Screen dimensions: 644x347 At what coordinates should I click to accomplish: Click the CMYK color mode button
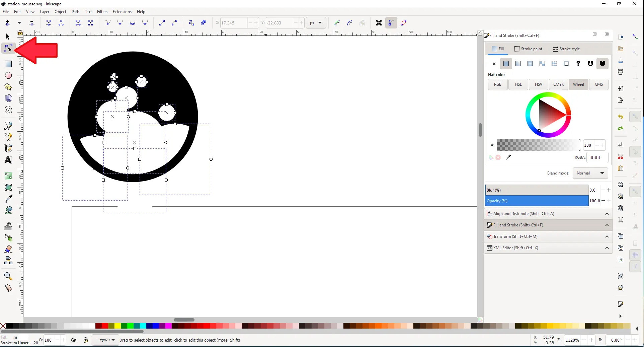[558, 84]
